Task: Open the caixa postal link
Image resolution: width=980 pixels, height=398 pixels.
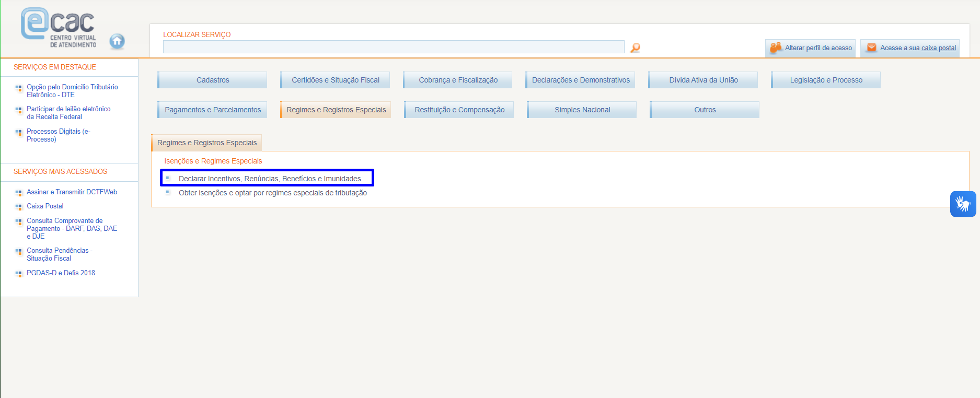Action: tap(938, 48)
